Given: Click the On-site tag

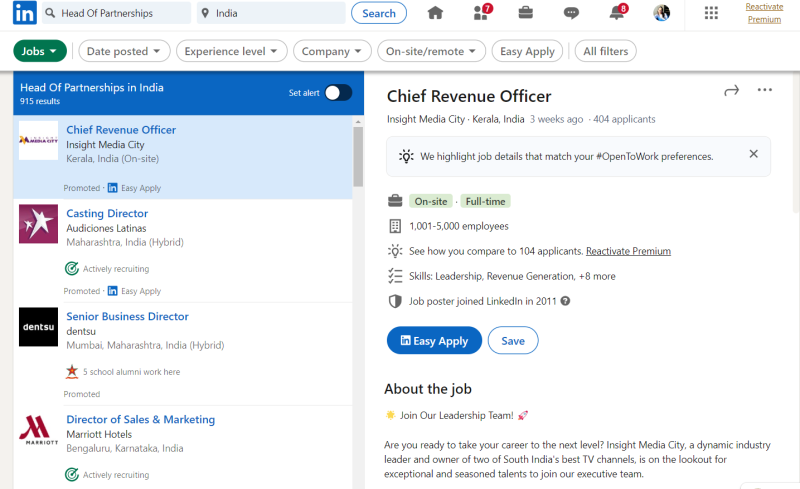Looking at the screenshot, I should coord(431,201).
